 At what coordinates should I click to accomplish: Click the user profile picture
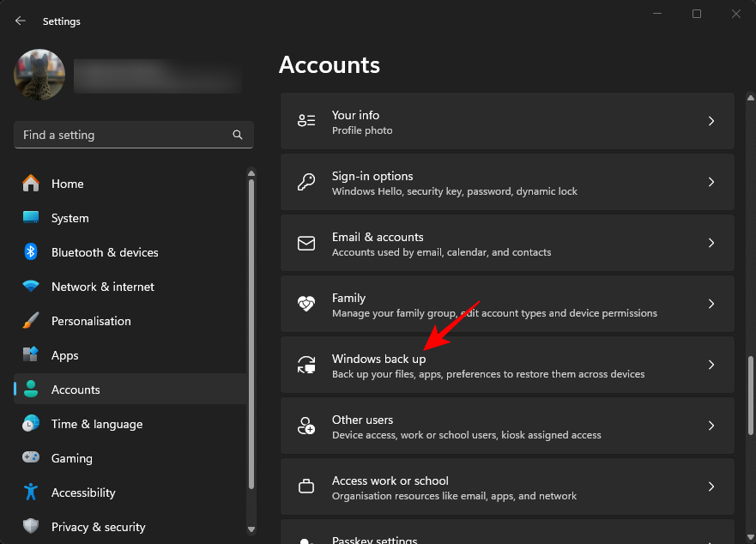(39, 75)
